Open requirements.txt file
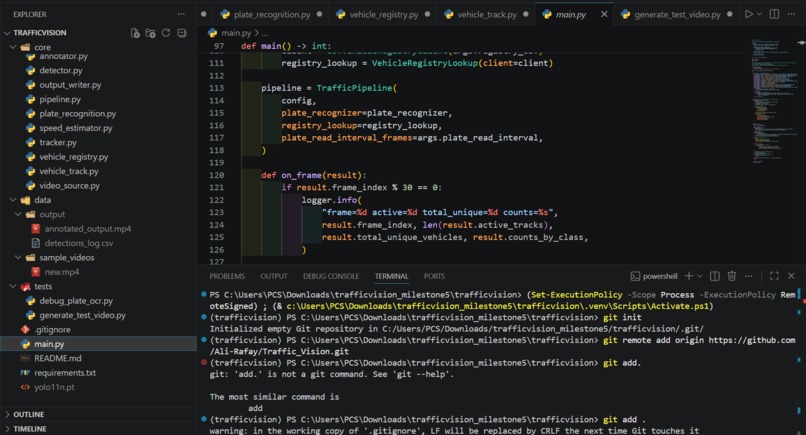Screen dimensions: 806x435 pyautogui.click(x=65, y=373)
